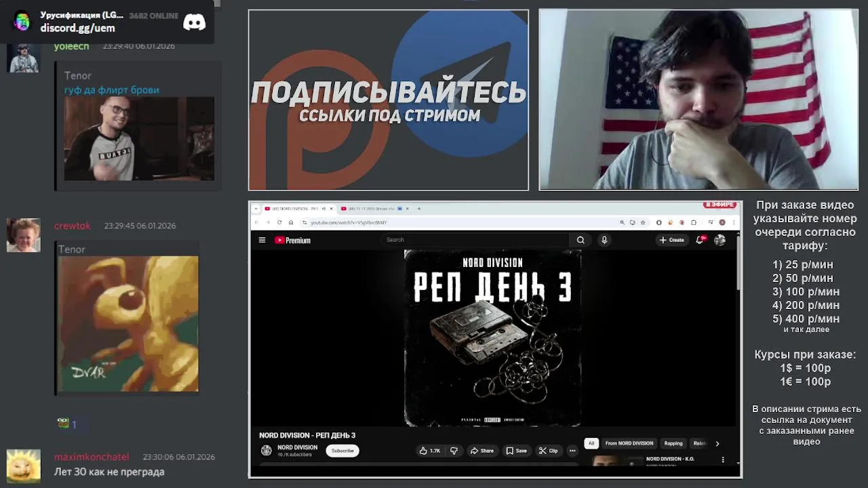Switch to the NORD DIVISION - РЕП browser tab

click(298, 209)
